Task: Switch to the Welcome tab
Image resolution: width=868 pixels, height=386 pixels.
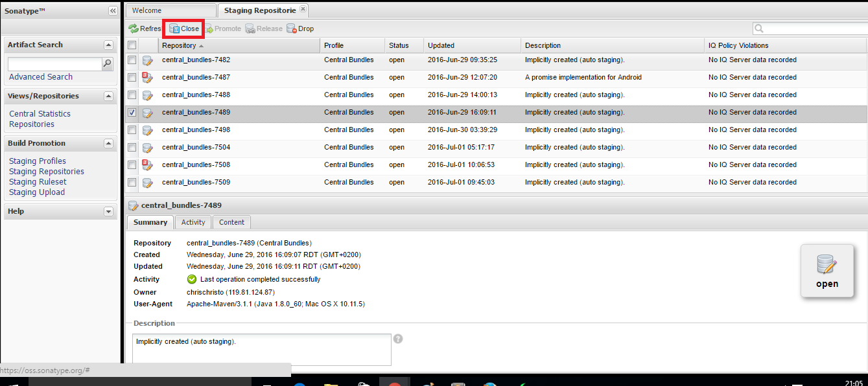Action: pos(170,10)
